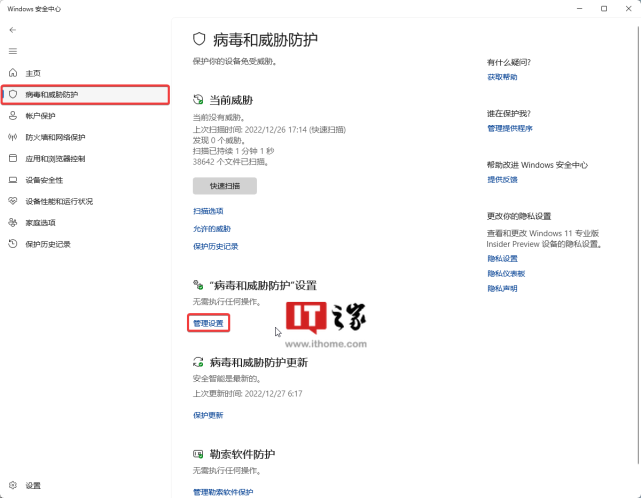
Task: Click the 上次扫描时间 2022/12/26 text
Action: (269, 130)
